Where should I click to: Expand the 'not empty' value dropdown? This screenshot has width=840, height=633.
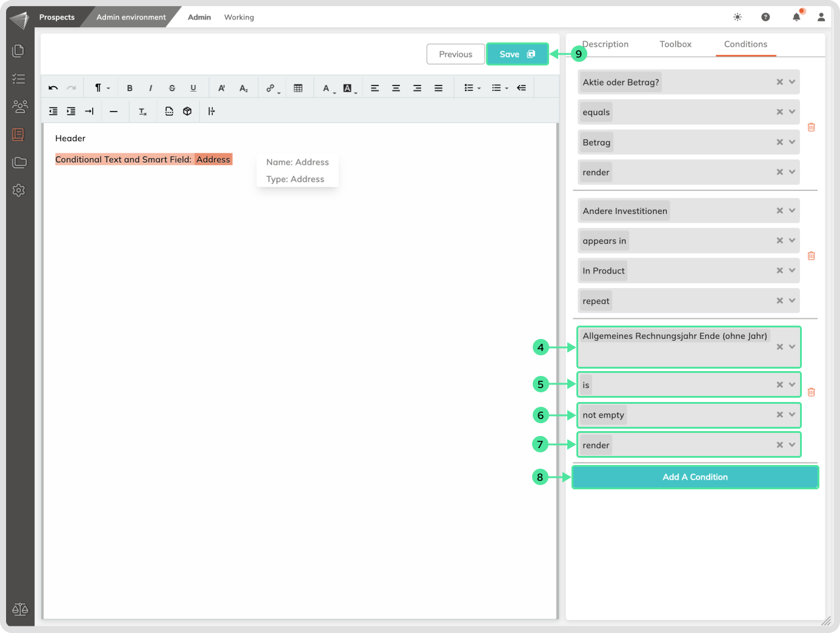pos(792,415)
